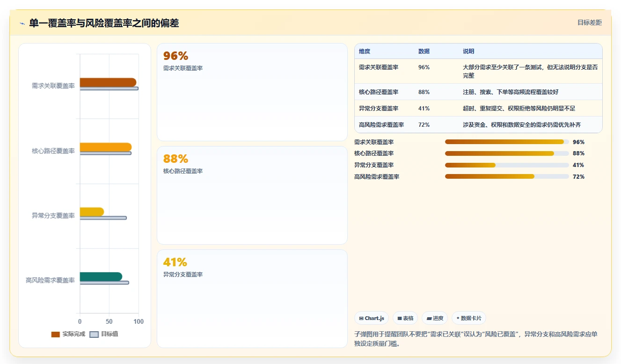The width and height of the screenshot is (621, 364).
Task: Click the large 41% stat card value
Action: 175,262
